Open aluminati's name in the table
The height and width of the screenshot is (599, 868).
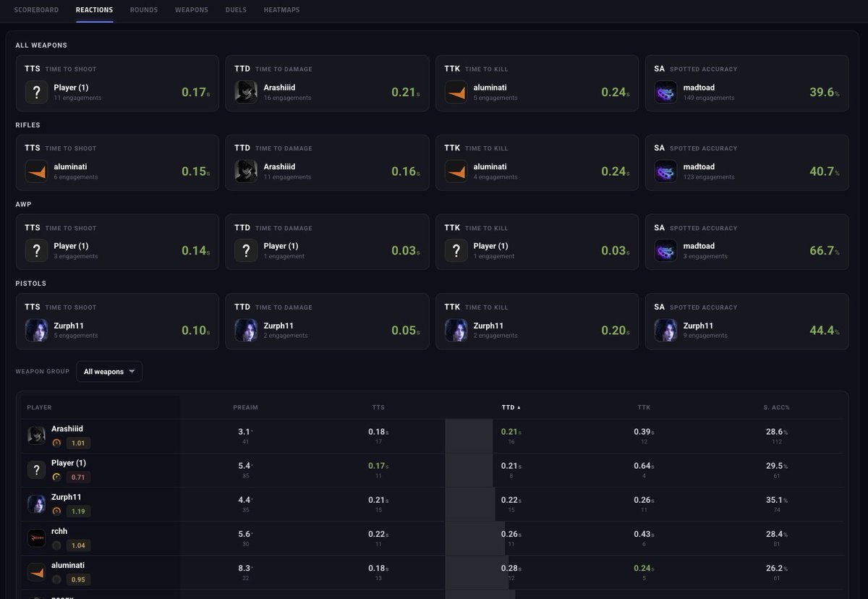coord(68,565)
